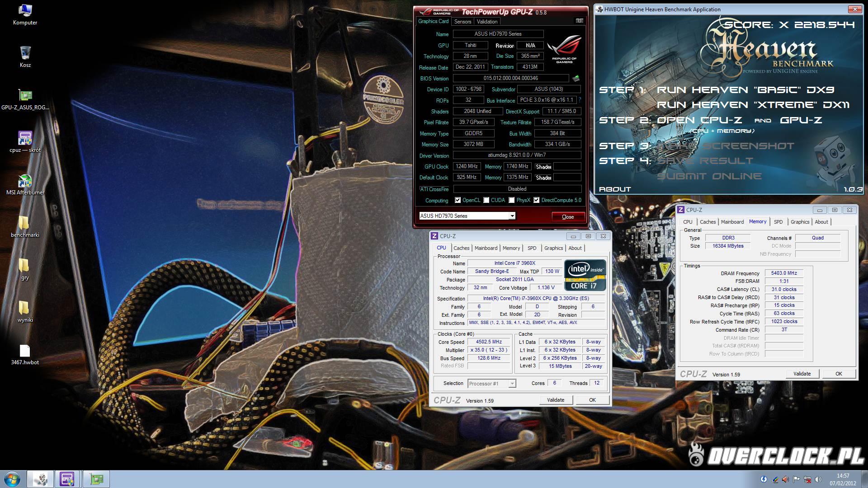Switch to the Validation tab in GPU-Z

(487, 22)
